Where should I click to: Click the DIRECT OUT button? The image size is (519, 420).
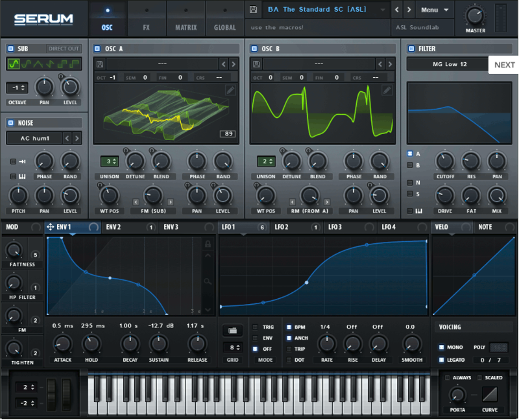click(x=64, y=49)
